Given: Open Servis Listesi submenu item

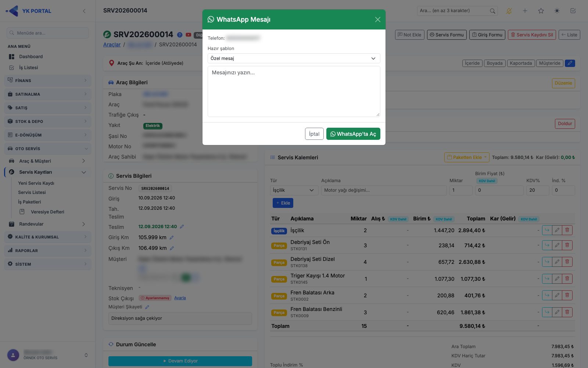Looking at the screenshot, I should pyautogui.click(x=32, y=192).
